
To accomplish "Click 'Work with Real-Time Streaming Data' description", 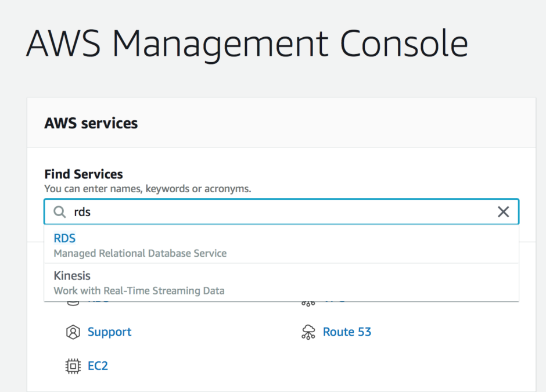I will 139,291.
